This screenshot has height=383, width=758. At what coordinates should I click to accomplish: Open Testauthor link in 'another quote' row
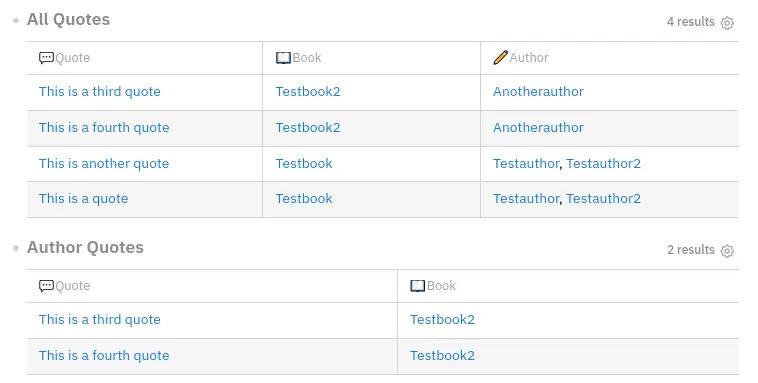click(x=526, y=163)
